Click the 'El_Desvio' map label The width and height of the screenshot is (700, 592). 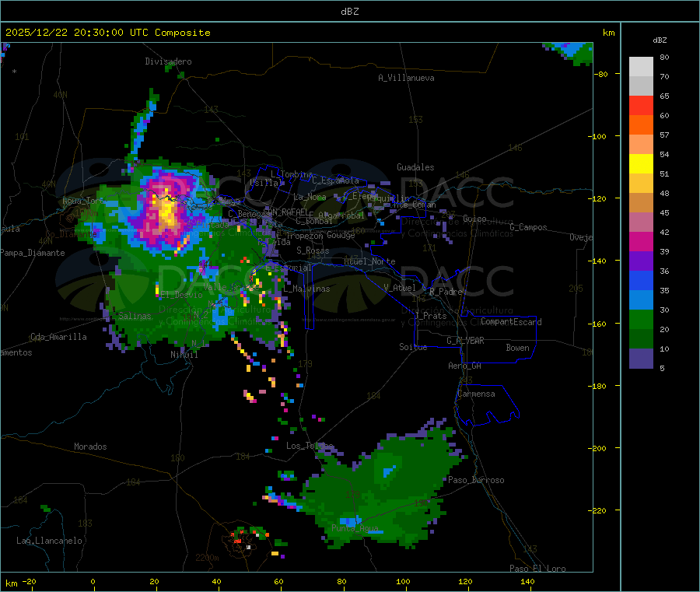pyautogui.click(x=181, y=295)
